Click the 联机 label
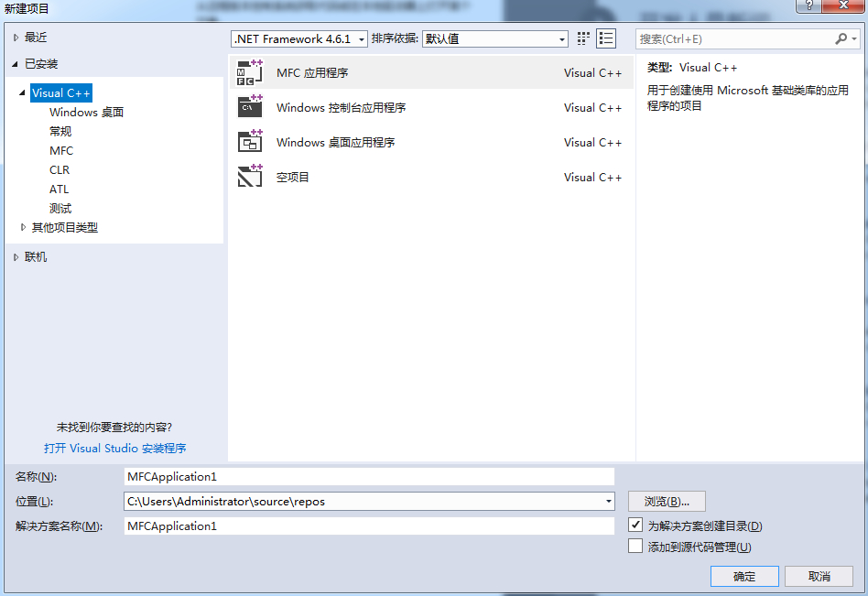 (36, 256)
